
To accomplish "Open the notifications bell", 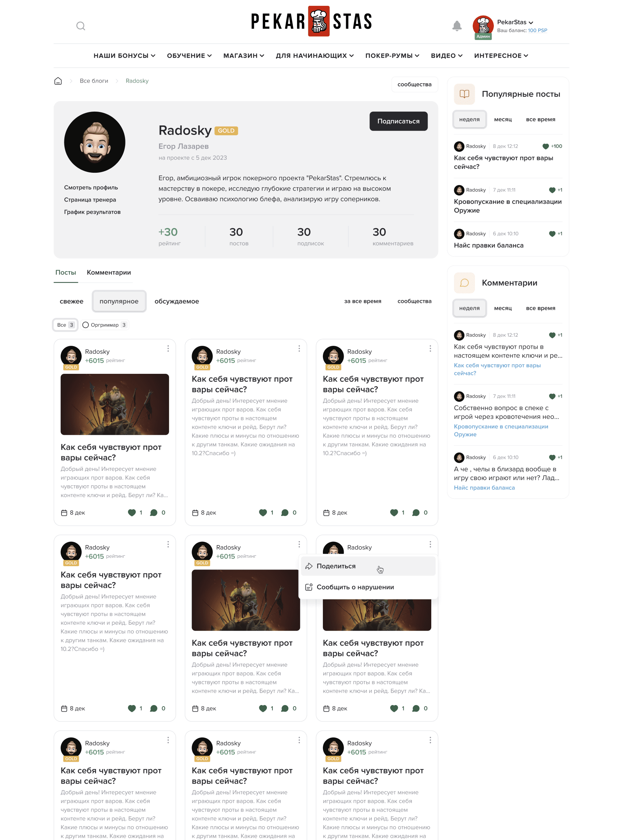I will tap(457, 26).
